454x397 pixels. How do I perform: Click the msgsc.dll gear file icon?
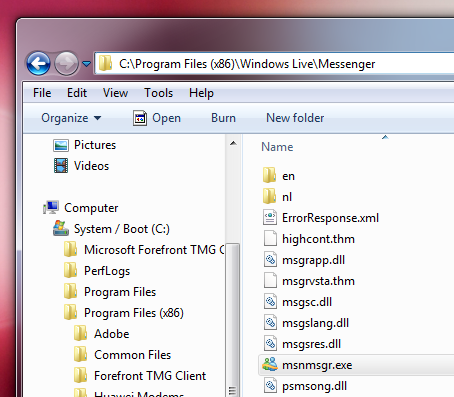(x=270, y=301)
